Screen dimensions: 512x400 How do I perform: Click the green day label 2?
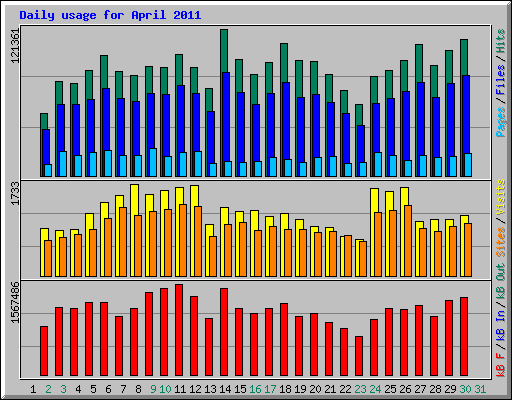coord(48,389)
